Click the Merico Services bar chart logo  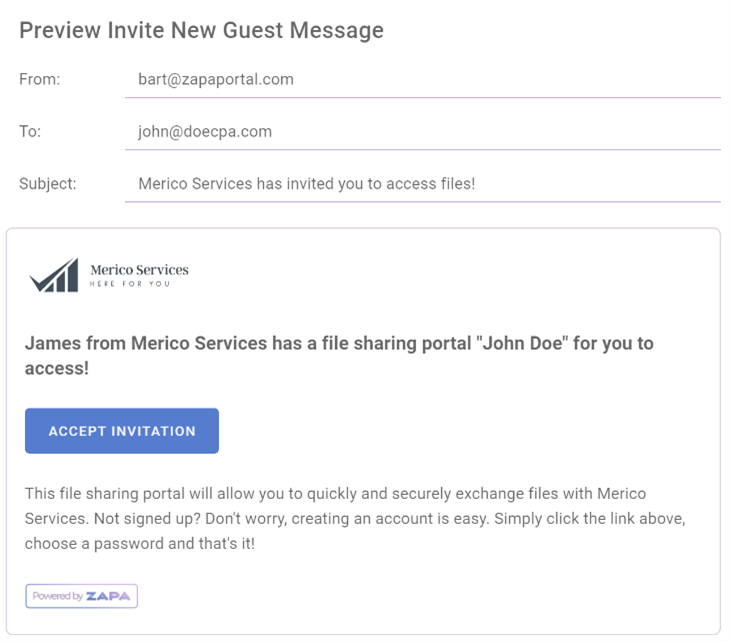[x=54, y=275]
